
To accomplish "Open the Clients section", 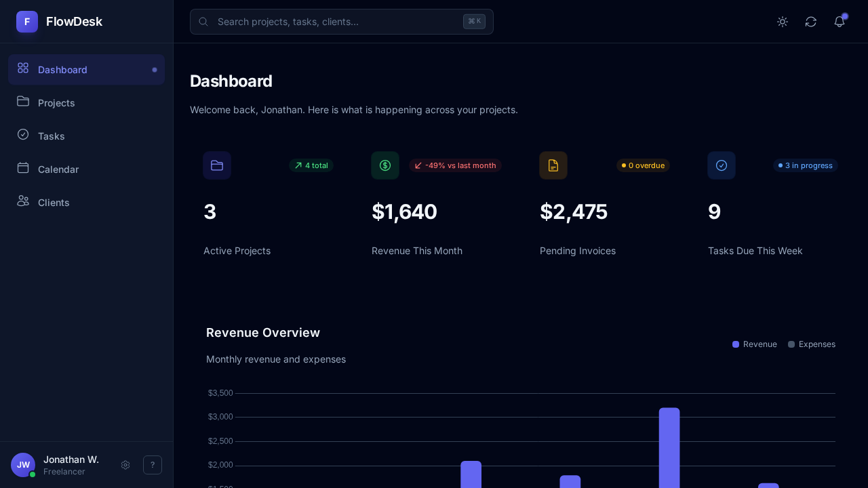I will pos(54,203).
